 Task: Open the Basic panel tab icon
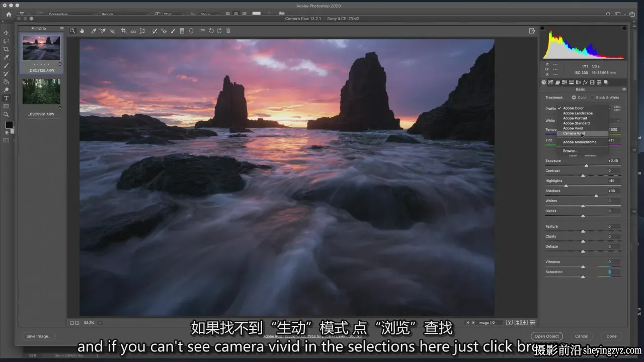[x=544, y=82]
